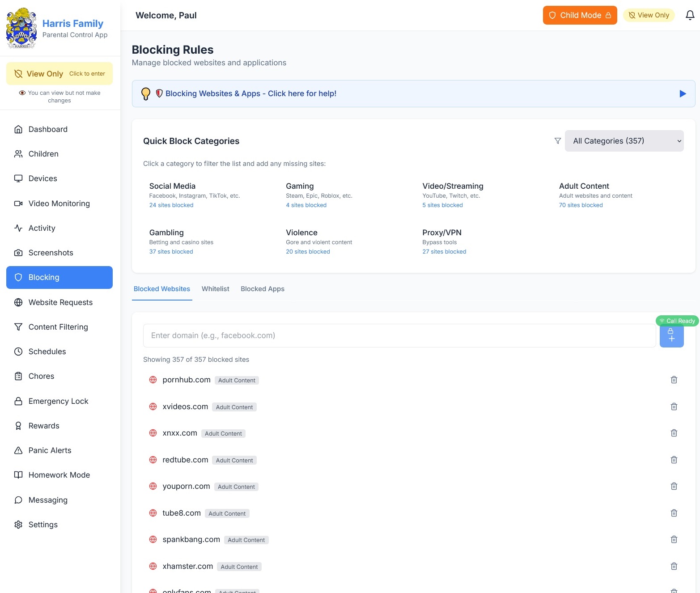Viewport: 700px width, 593px height.
Task: Click the sidebar View Only mode switch
Action: [59, 74]
